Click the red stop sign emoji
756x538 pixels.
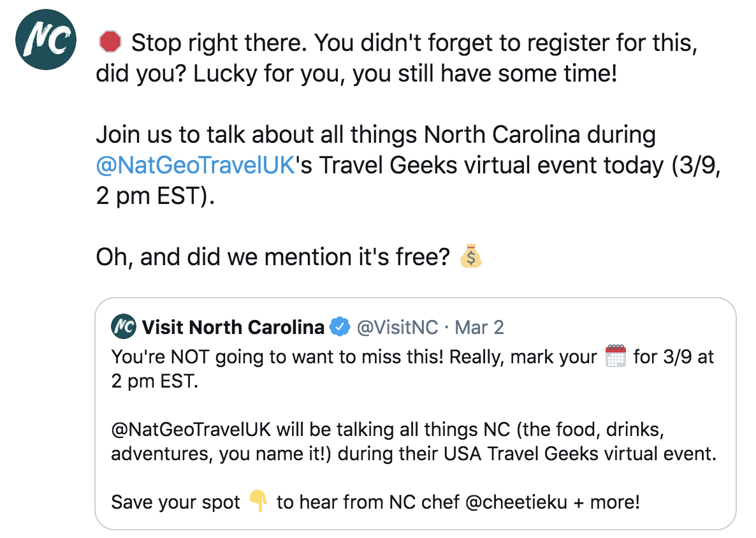pos(110,43)
